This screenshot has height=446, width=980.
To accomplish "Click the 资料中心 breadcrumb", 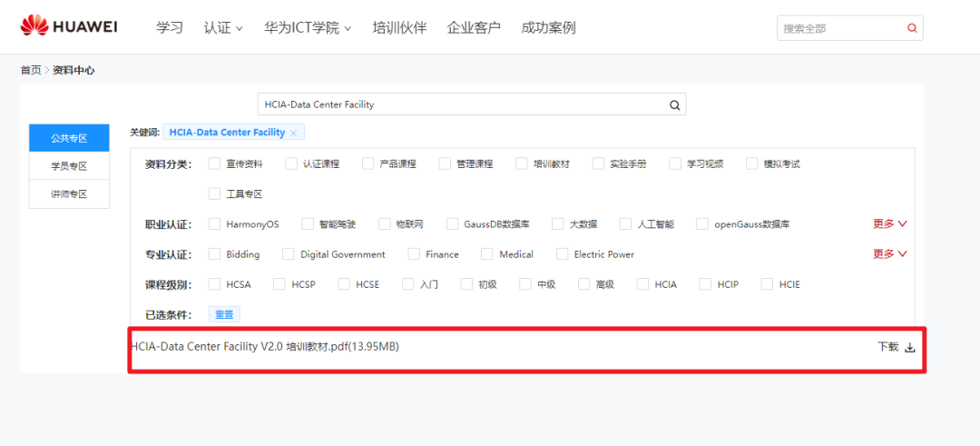I will pos(73,71).
